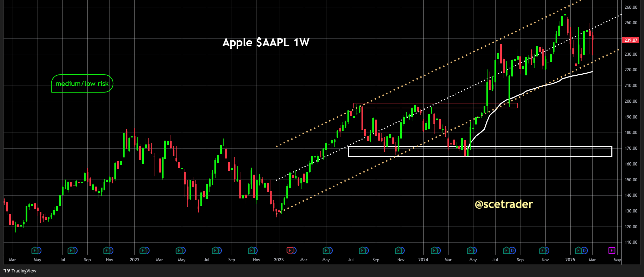Open the May 2023 earnings marker
Screen dimensions: 644x277
(326, 250)
